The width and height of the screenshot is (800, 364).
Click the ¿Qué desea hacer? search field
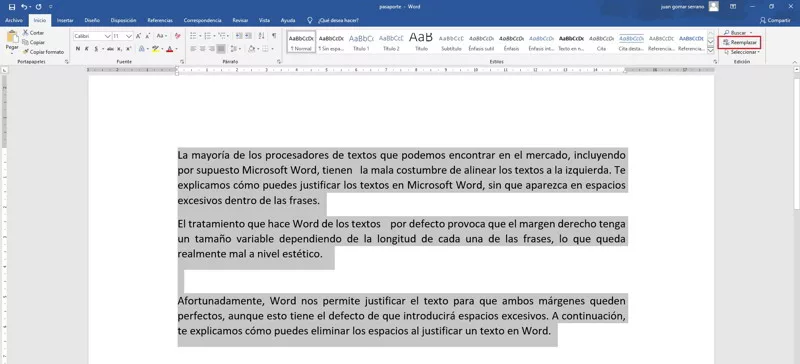click(x=338, y=20)
